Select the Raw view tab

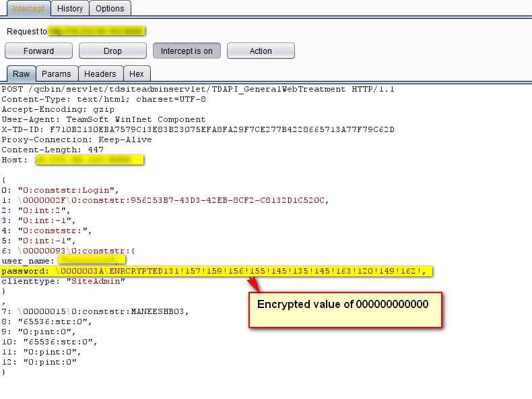click(x=21, y=74)
